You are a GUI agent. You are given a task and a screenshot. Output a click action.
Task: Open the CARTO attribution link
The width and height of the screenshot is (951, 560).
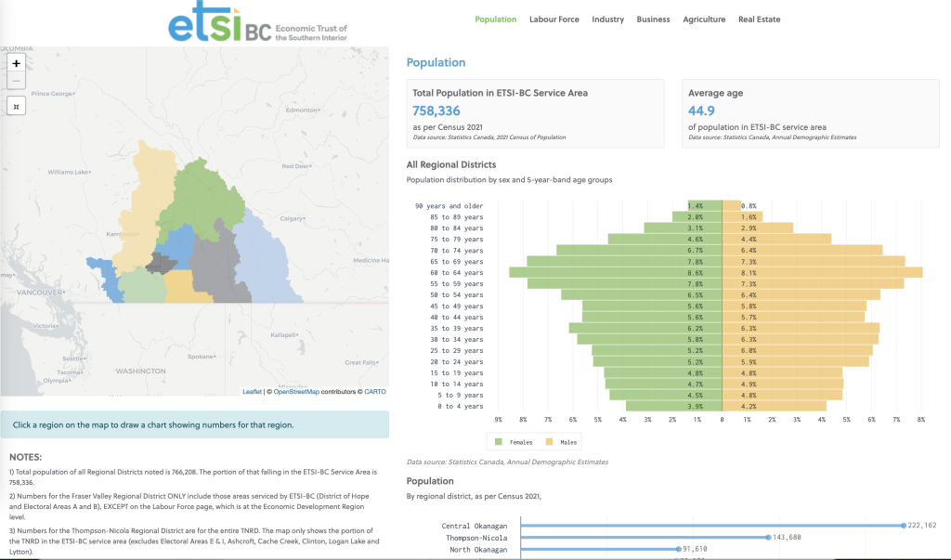point(375,392)
